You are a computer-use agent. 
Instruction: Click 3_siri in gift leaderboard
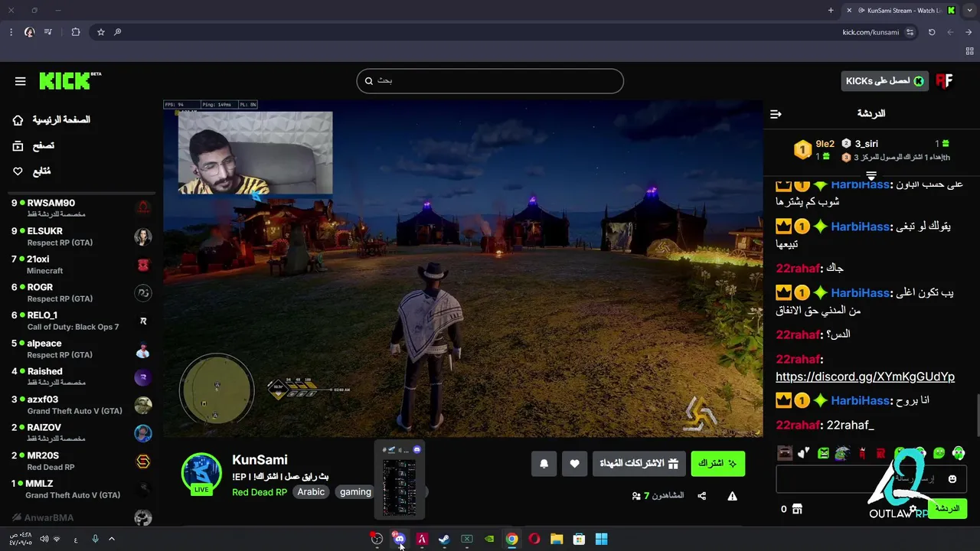tap(867, 144)
